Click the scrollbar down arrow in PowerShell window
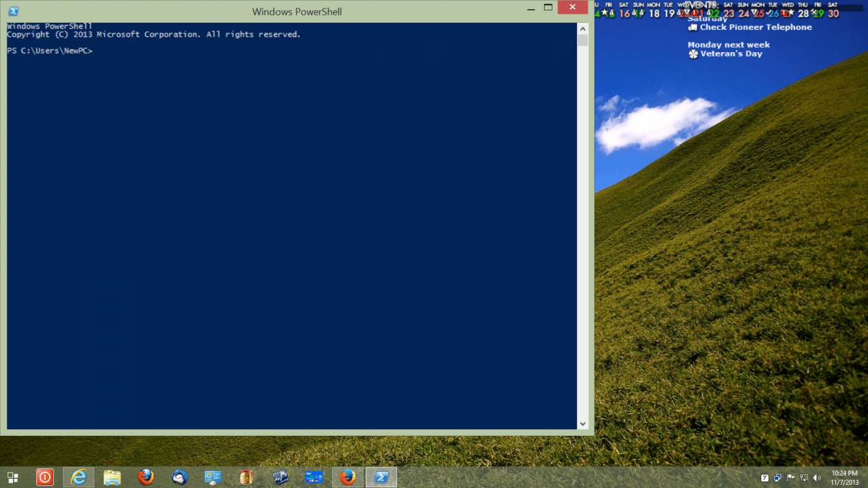Viewport: 868px width, 488px height. click(x=583, y=423)
